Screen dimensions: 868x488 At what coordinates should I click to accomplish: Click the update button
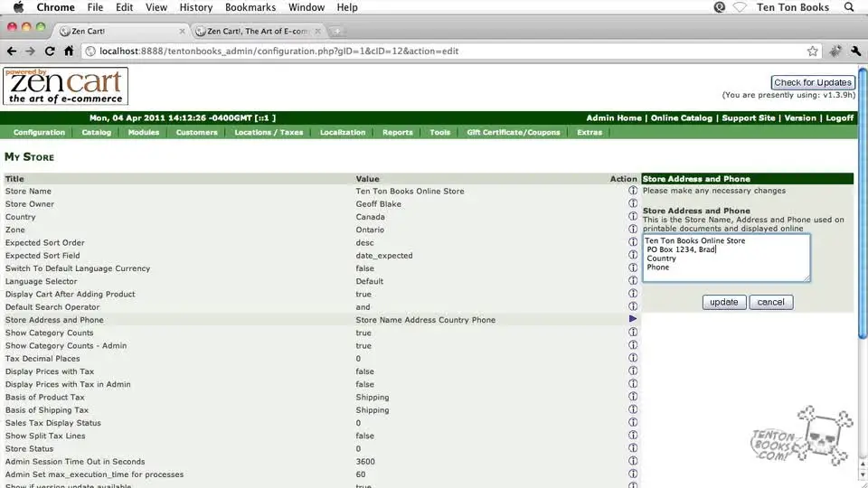click(724, 302)
